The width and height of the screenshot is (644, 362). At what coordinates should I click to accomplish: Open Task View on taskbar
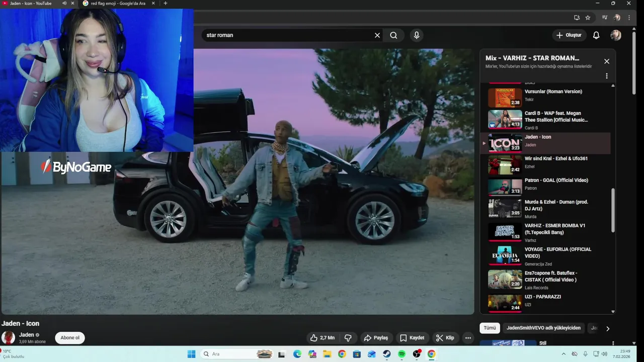point(282,354)
